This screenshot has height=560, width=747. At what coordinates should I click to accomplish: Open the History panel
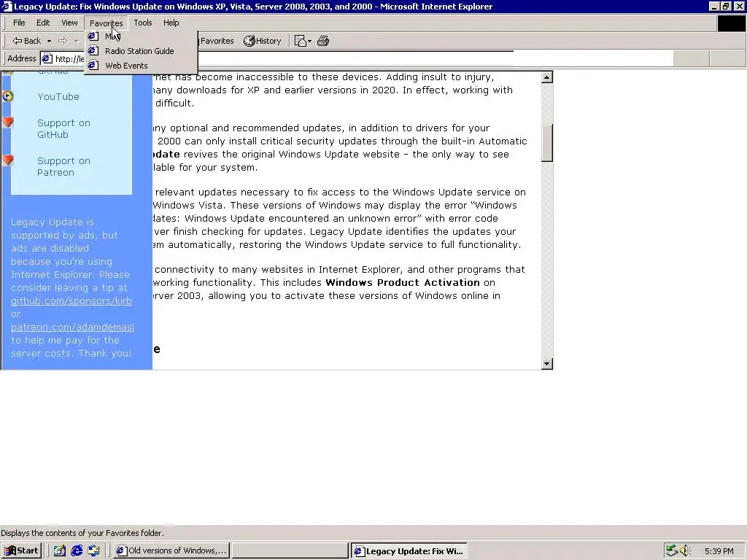[263, 41]
